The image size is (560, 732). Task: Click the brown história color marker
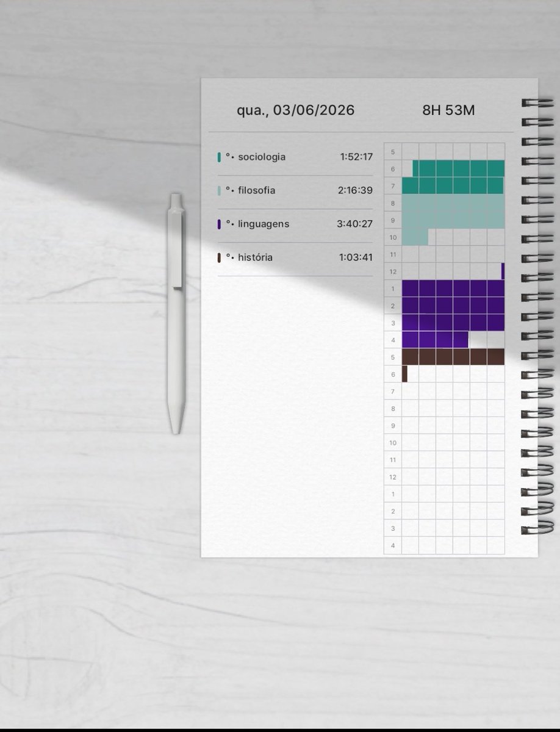[219, 258]
